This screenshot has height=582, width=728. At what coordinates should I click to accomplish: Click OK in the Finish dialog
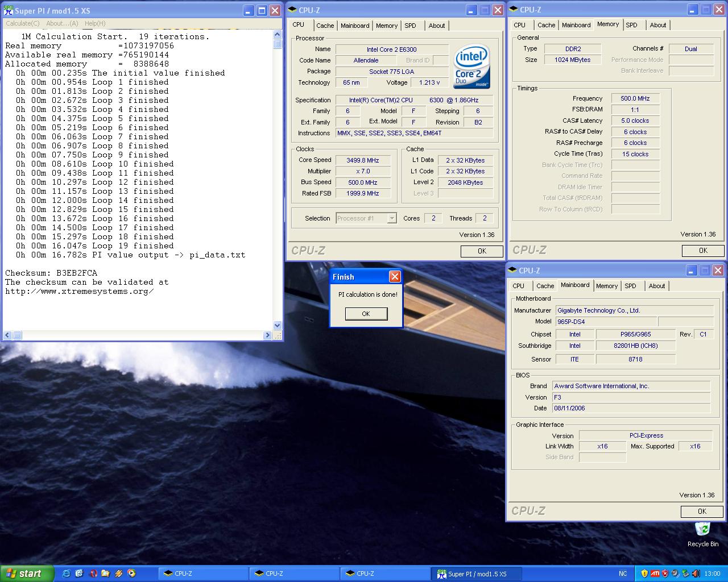(366, 314)
